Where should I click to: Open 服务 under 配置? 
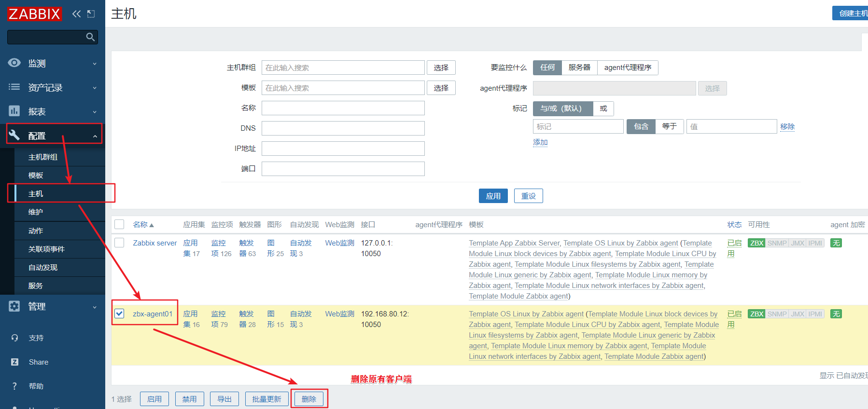pyautogui.click(x=36, y=286)
